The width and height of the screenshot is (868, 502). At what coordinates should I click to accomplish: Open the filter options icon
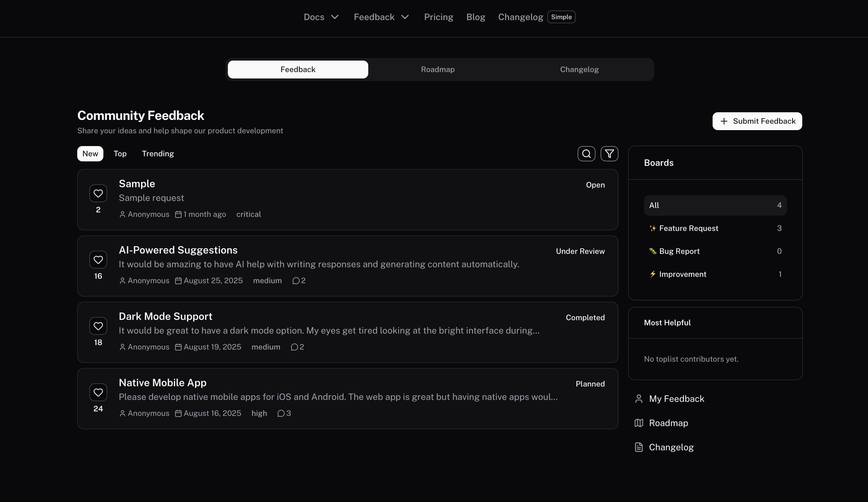(609, 153)
